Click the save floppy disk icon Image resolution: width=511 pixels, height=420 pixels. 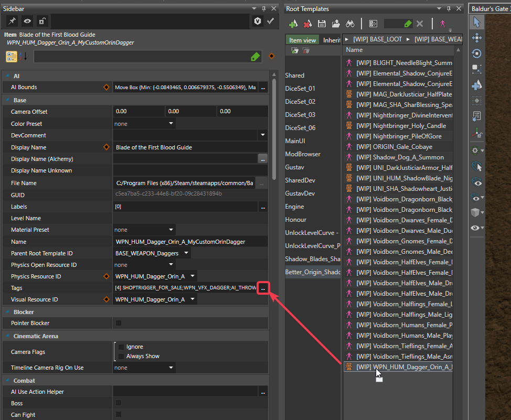click(322, 24)
